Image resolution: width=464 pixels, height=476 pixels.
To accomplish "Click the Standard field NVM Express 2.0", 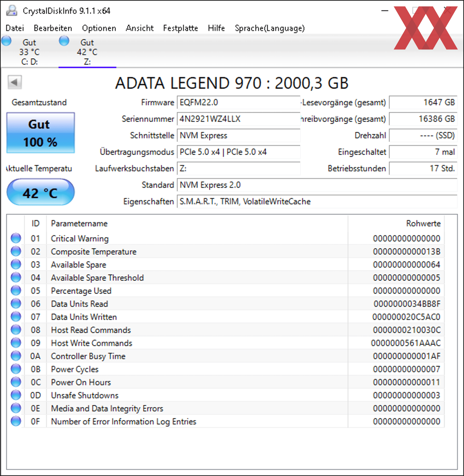I will coord(317,185).
